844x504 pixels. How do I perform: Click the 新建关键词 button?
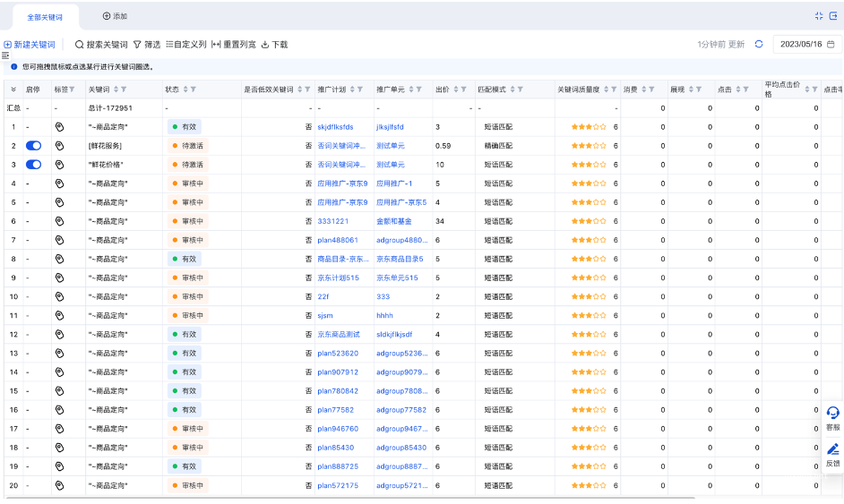(30, 44)
